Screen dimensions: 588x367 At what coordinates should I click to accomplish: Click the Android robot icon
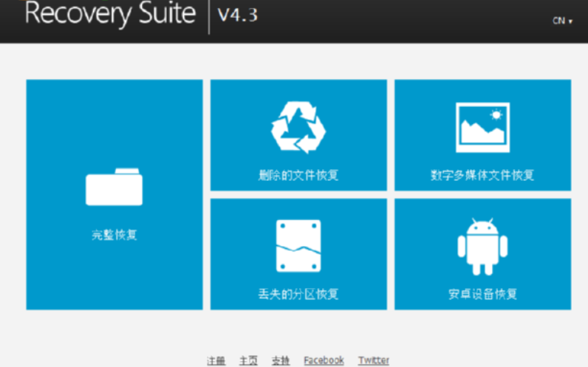pos(482,247)
